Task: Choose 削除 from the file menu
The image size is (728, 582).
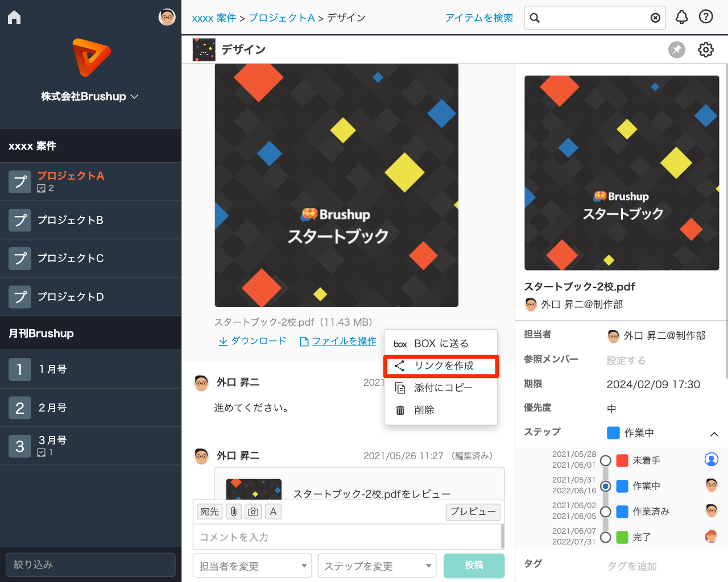Action: click(x=441, y=410)
